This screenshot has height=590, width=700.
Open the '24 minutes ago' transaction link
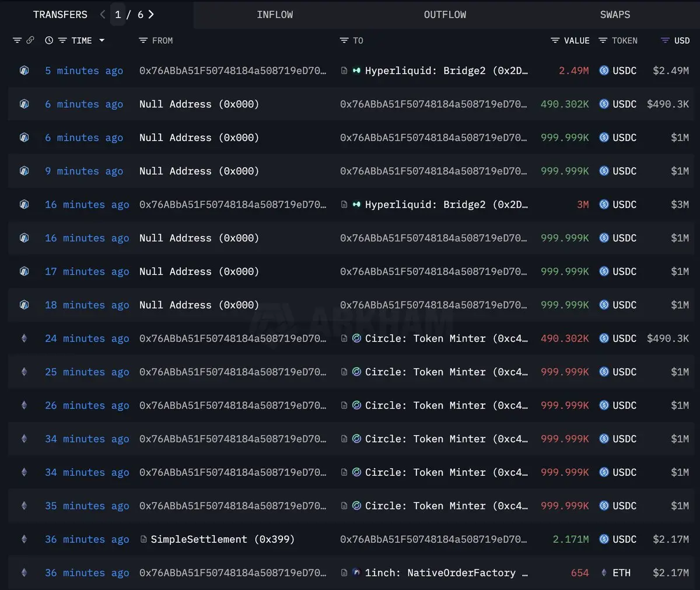[x=87, y=339]
